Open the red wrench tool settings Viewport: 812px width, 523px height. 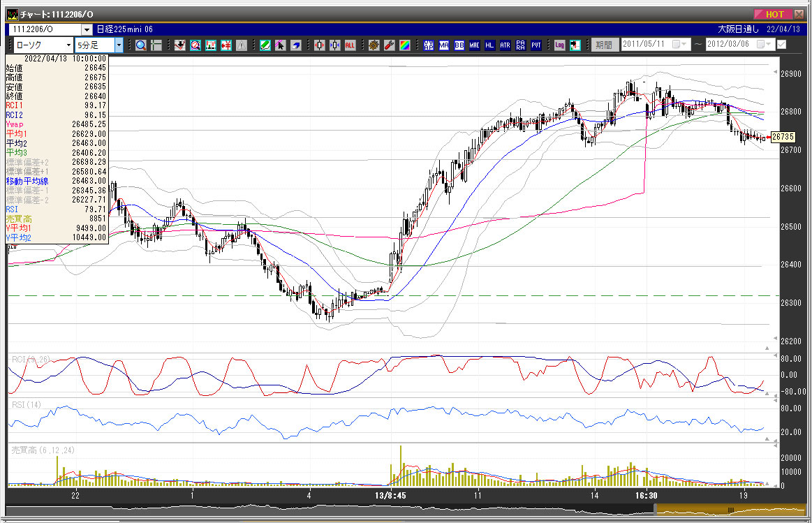(390, 45)
